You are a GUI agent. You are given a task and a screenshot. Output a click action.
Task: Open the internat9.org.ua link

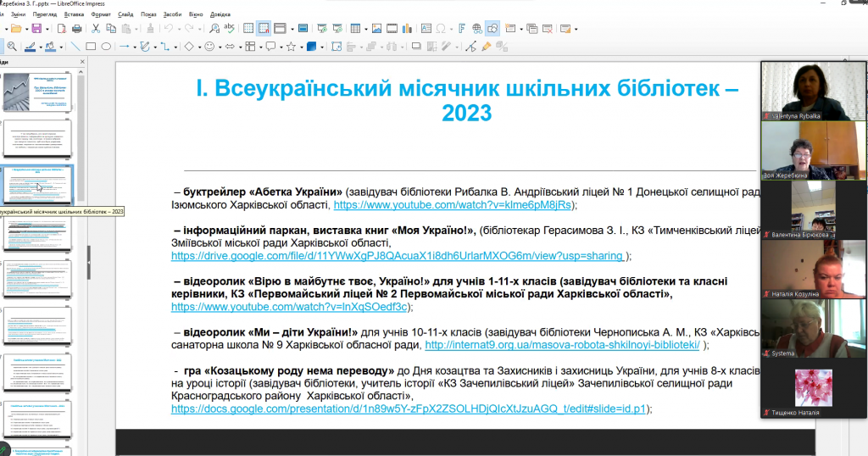[x=563, y=345]
